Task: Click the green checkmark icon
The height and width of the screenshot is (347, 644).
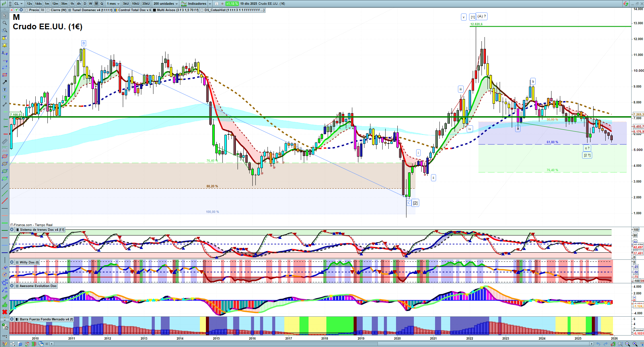Action: point(5,297)
